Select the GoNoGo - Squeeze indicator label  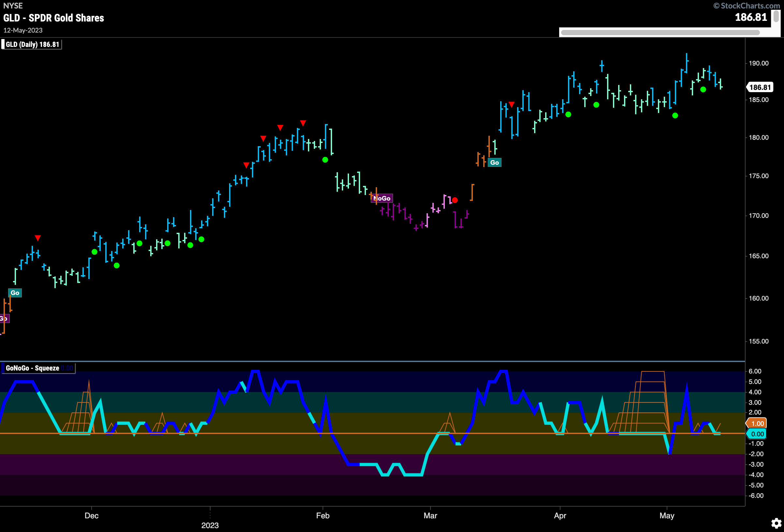coord(38,368)
